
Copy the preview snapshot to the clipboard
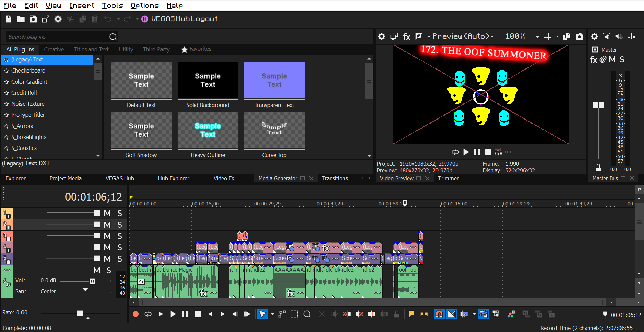567,36
